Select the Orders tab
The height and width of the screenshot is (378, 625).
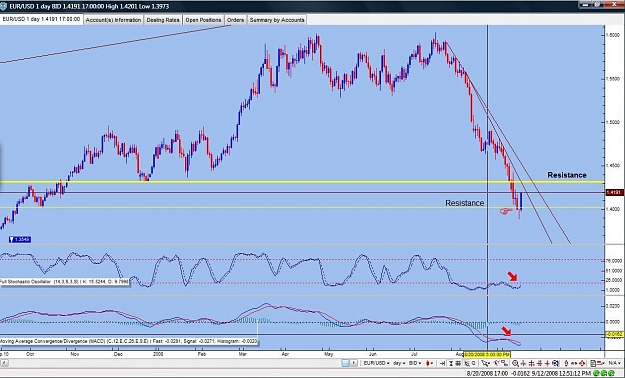point(235,20)
